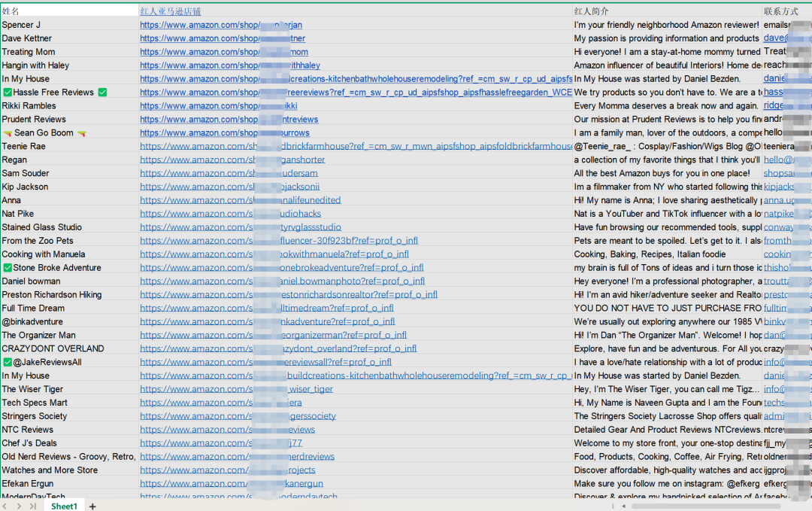
Task: Select the Chef J's Deals name cell
Action: point(69,443)
